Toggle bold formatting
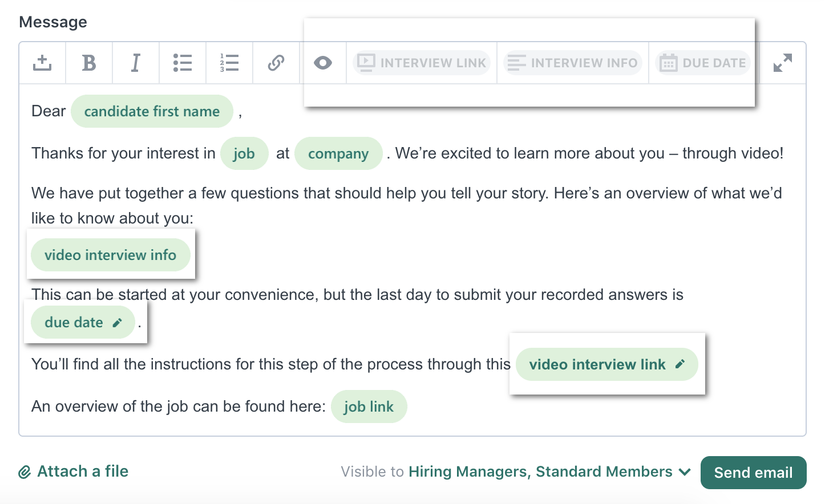This screenshot has width=825, height=504. click(x=89, y=63)
